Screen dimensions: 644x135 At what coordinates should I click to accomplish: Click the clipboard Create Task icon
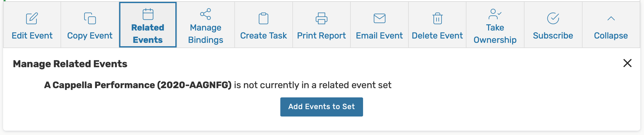pyautogui.click(x=263, y=18)
